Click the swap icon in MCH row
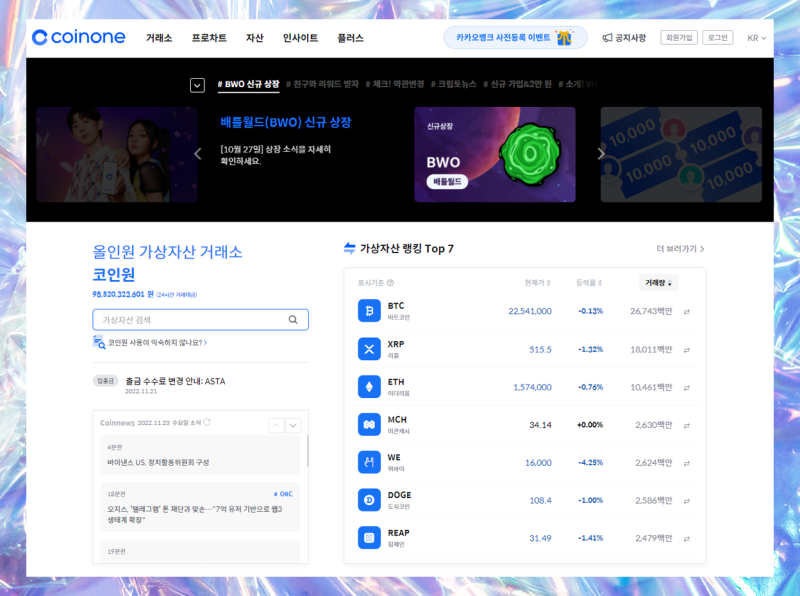800x596 pixels. point(687,425)
